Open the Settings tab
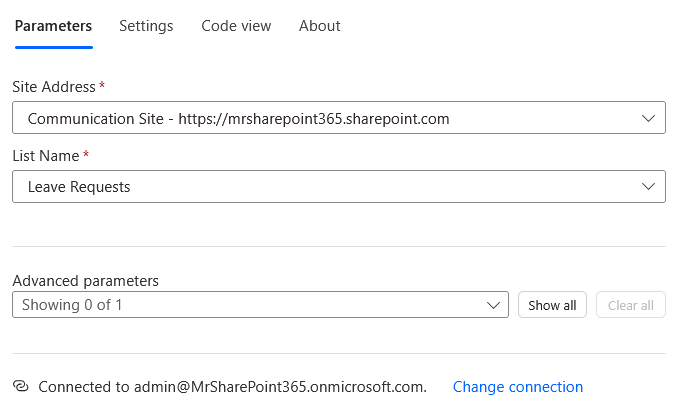 (146, 26)
